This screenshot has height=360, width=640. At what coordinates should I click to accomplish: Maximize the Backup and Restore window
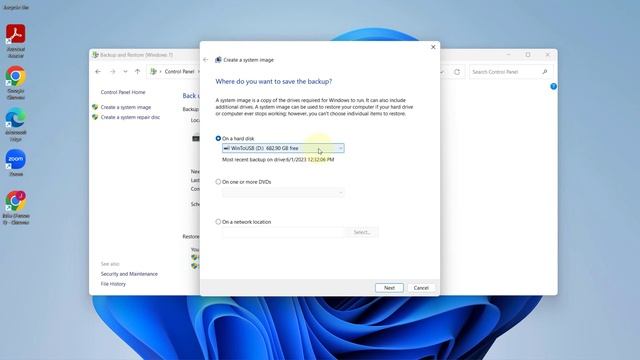[528, 54]
